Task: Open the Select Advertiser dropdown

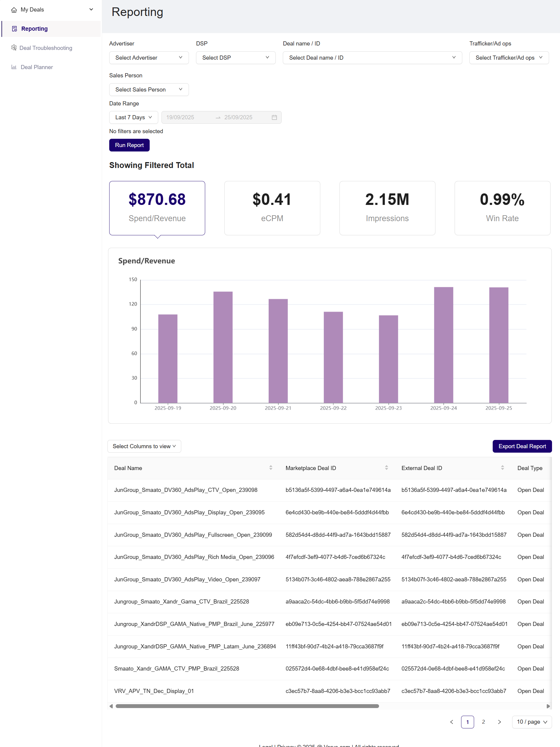Action: tap(148, 57)
